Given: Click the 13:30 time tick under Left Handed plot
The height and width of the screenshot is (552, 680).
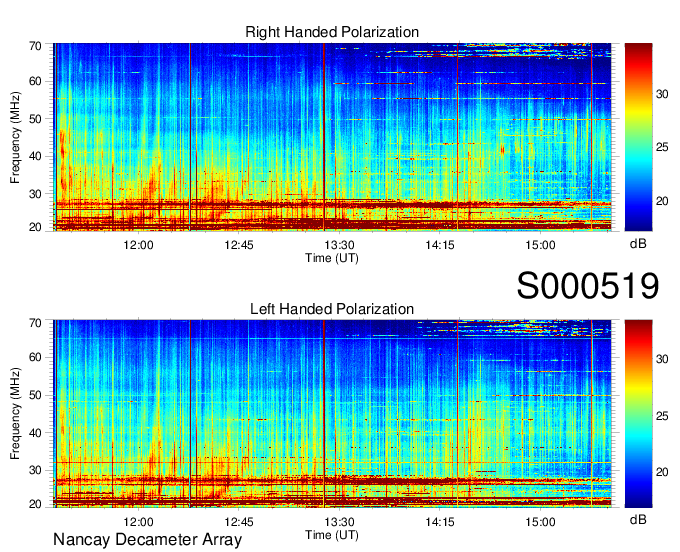Looking at the screenshot, I should [x=340, y=522].
